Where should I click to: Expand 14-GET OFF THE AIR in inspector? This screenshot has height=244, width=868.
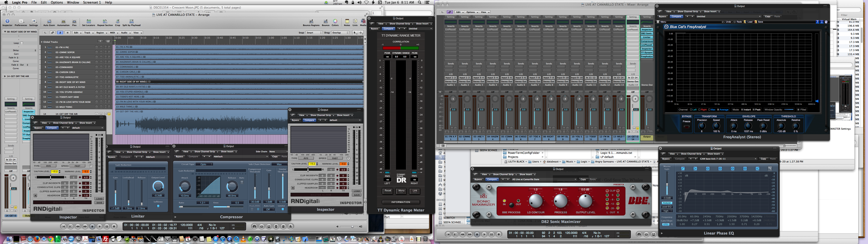(x=5, y=76)
